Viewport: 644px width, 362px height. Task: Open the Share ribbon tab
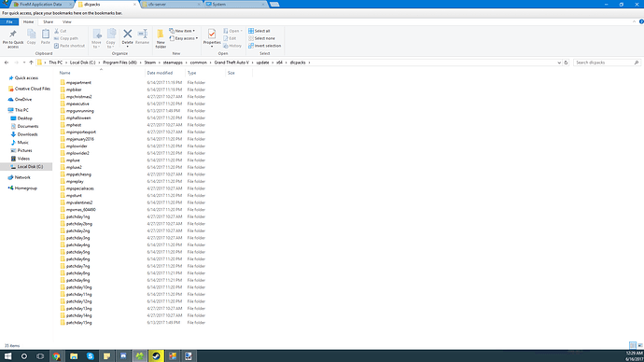click(48, 21)
